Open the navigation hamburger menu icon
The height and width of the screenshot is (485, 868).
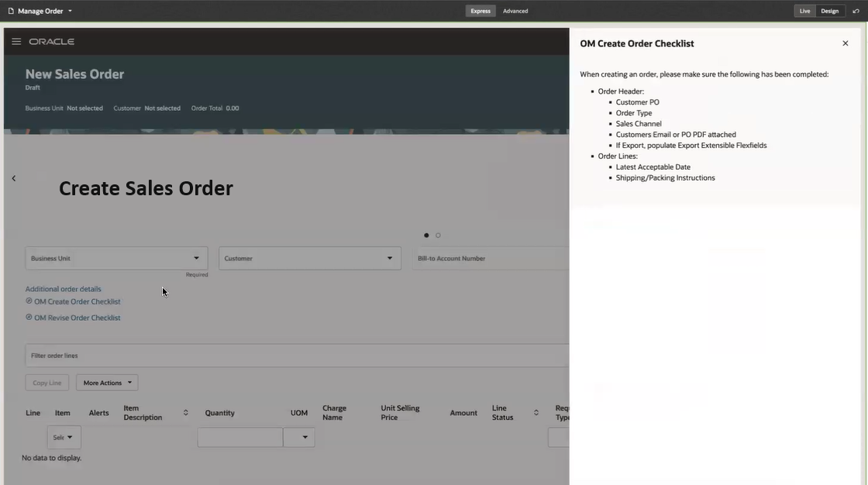16,42
